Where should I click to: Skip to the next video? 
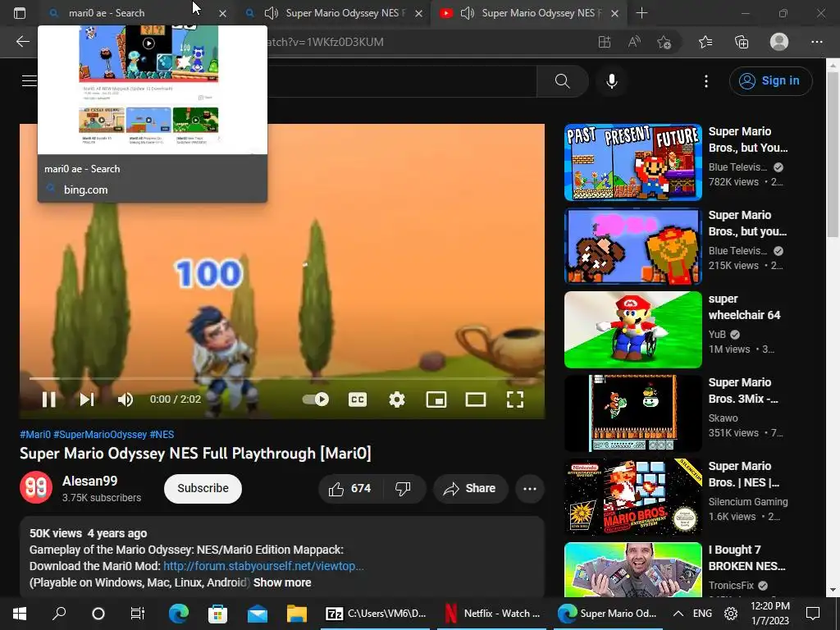click(87, 399)
